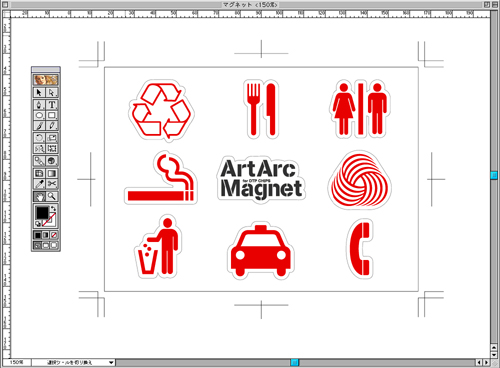Viewport: 500px width, 368px height.
Task: Select the fork and knife artwork
Action: (261, 109)
